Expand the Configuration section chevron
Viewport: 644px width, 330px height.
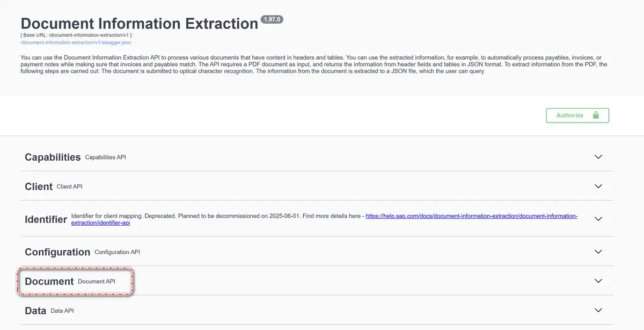point(598,252)
